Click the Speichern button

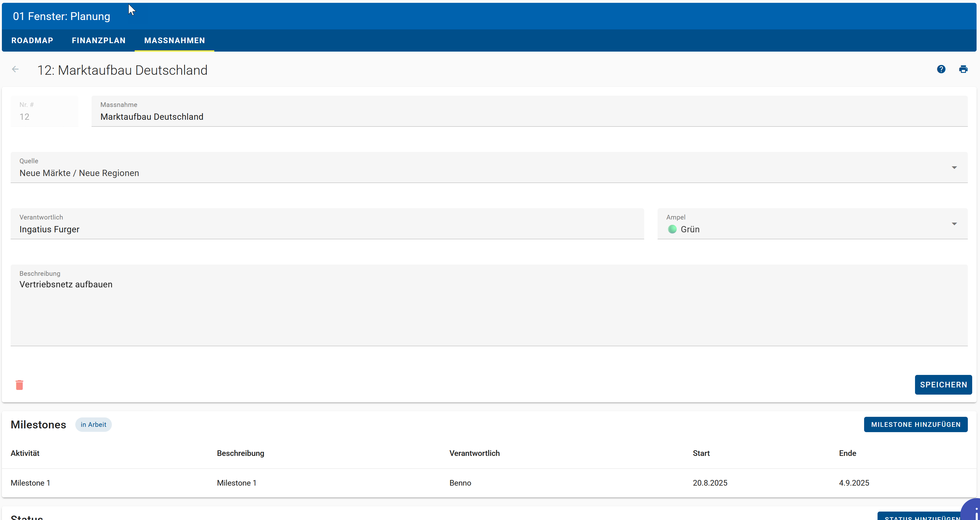[x=943, y=385]
